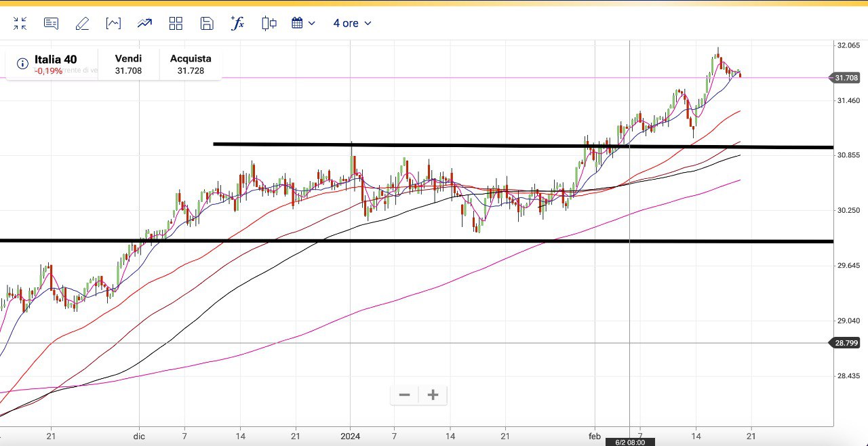
Task: Zoom in the chart with plus button
Action: [x=433, y=394]
